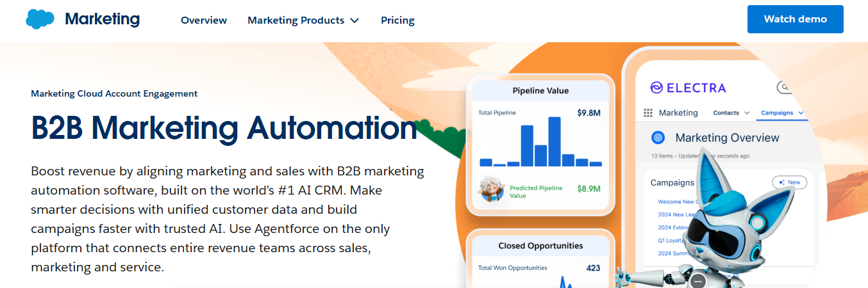868x288 pixels.
Task: Open the 'Welcome New' campaign link
Action: [678, 202]
